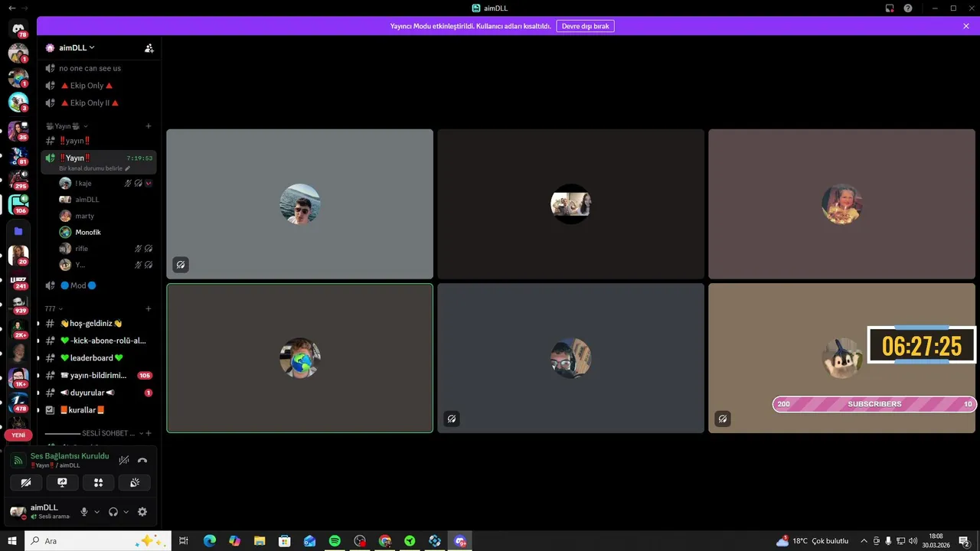Image resolution: width=980 pixels, height=551 pixels.
Task: Dismiss the purple streamer mode banner
Action: 966,26
